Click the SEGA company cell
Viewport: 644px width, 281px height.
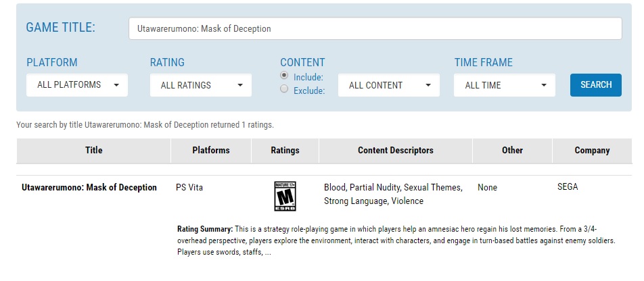pyautogui.click(x=568, y=187)
